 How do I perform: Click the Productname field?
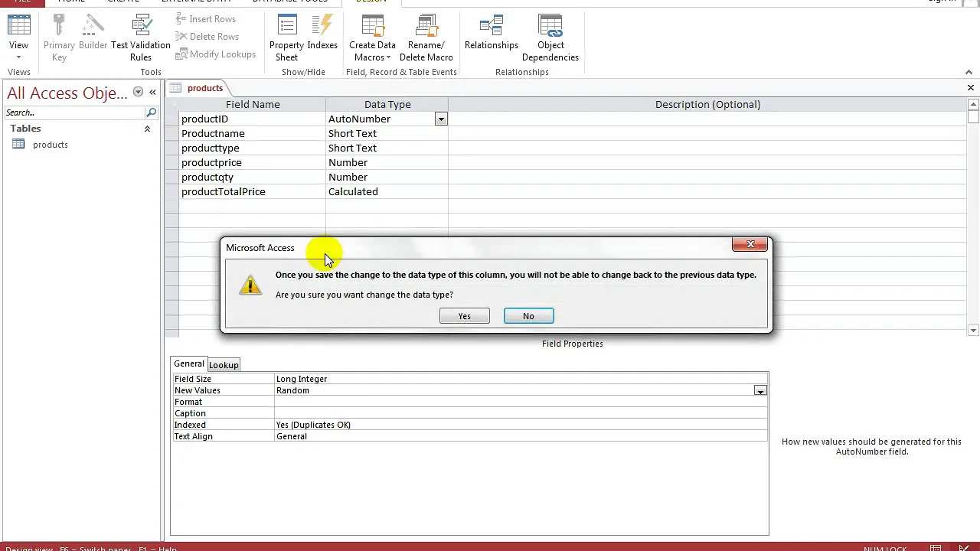click(252, 133)
